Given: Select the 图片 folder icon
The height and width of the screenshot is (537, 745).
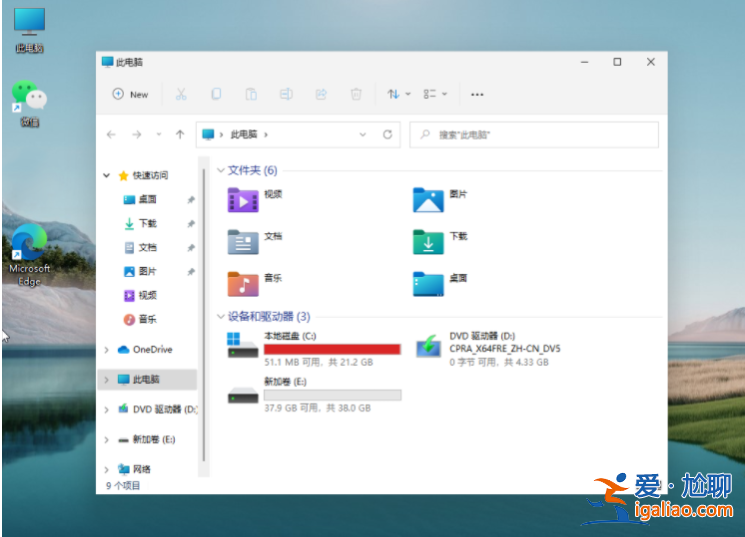Looking at the screenshot, I should (x=428, y=200).
